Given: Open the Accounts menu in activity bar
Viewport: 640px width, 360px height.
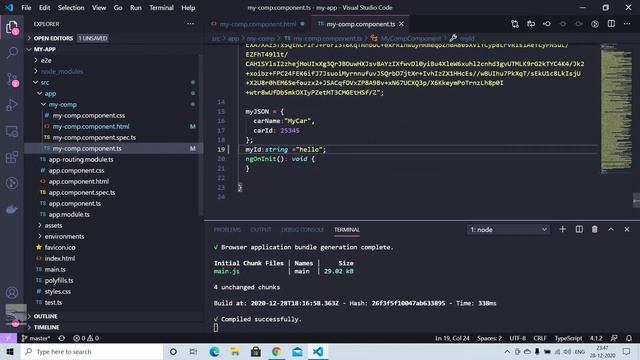Looking at the screenshot, I should [12, 292].
